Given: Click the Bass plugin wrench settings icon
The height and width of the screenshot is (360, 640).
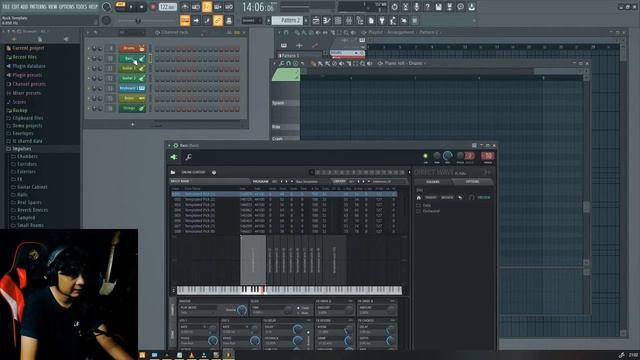Looking at the screenshot, I should point(188,157).
